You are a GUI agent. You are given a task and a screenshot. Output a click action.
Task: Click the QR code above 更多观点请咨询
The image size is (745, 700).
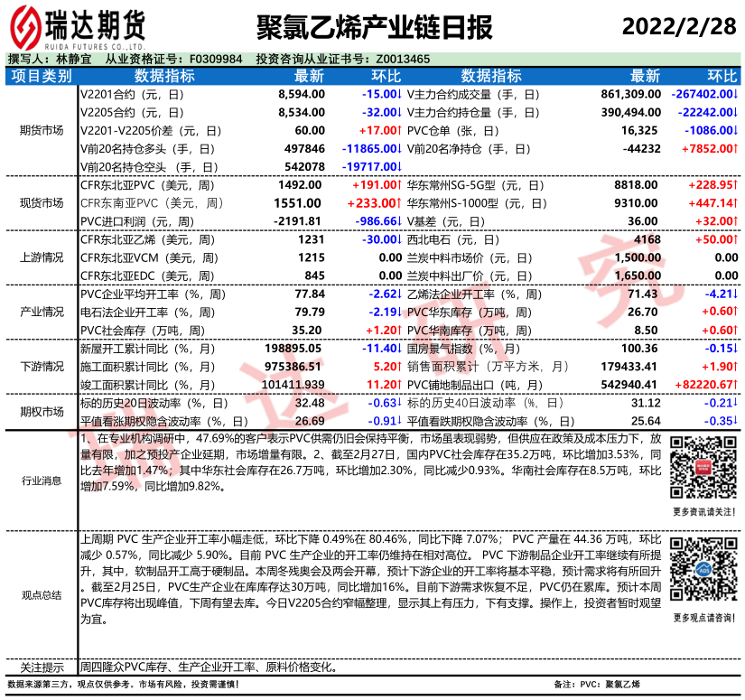tap(702, 571)
